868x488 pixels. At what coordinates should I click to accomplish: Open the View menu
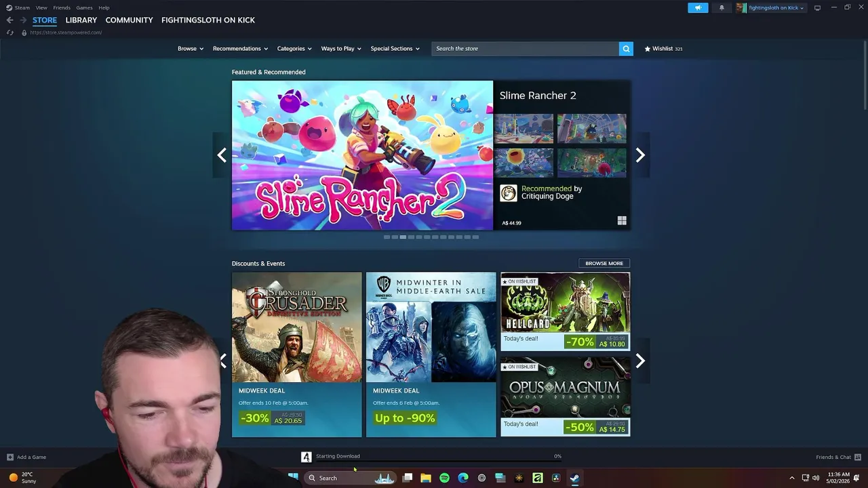(x=41, y=7)
